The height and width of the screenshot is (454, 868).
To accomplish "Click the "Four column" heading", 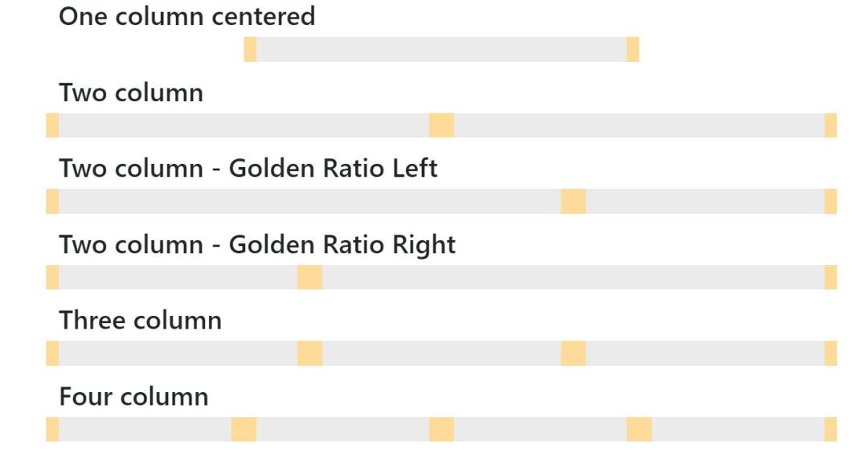I will 133,396.
